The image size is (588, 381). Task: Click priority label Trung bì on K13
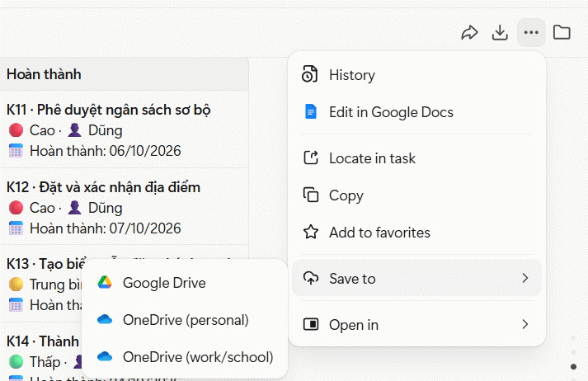click(56, 285)
